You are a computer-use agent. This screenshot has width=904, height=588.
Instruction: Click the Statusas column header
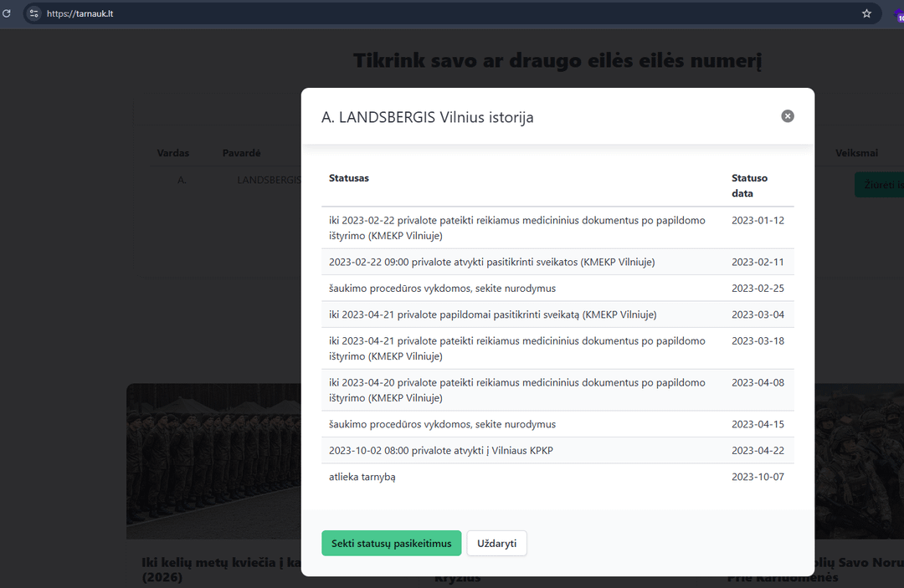[349, 178]
